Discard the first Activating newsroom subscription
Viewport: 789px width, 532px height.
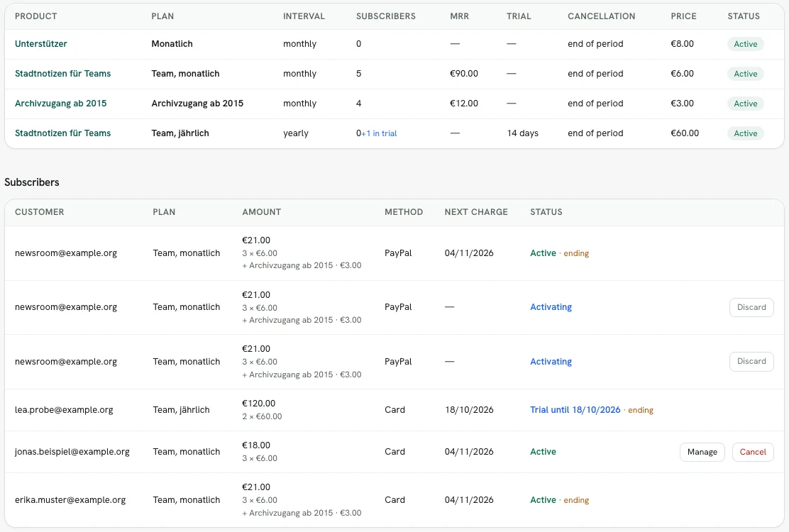click(x=751, y=307)
